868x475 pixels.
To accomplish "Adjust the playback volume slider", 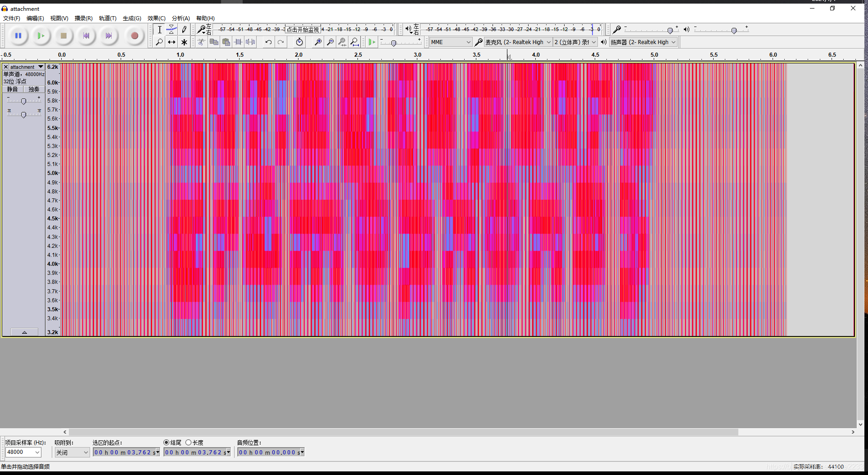I will [x=734, y=30].
